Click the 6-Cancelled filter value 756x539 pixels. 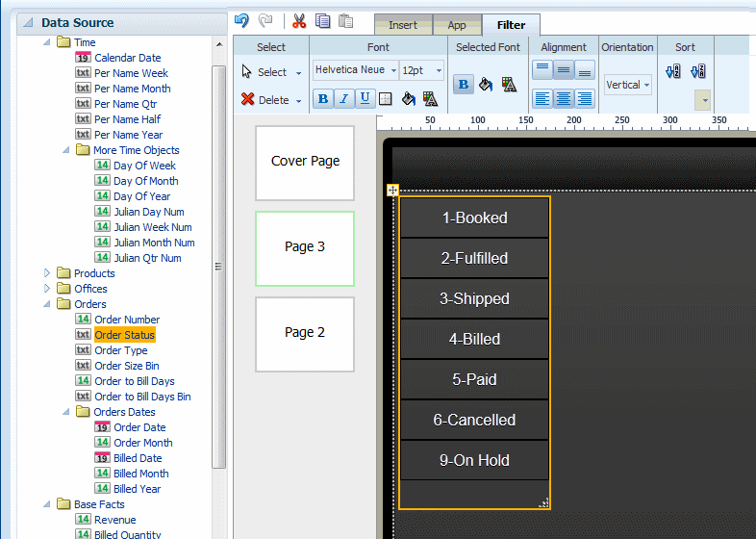pos(475,420)
